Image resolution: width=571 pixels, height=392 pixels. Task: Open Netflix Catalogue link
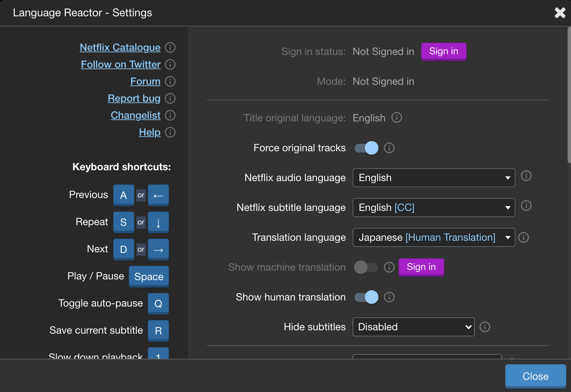[x=120, y=47]
